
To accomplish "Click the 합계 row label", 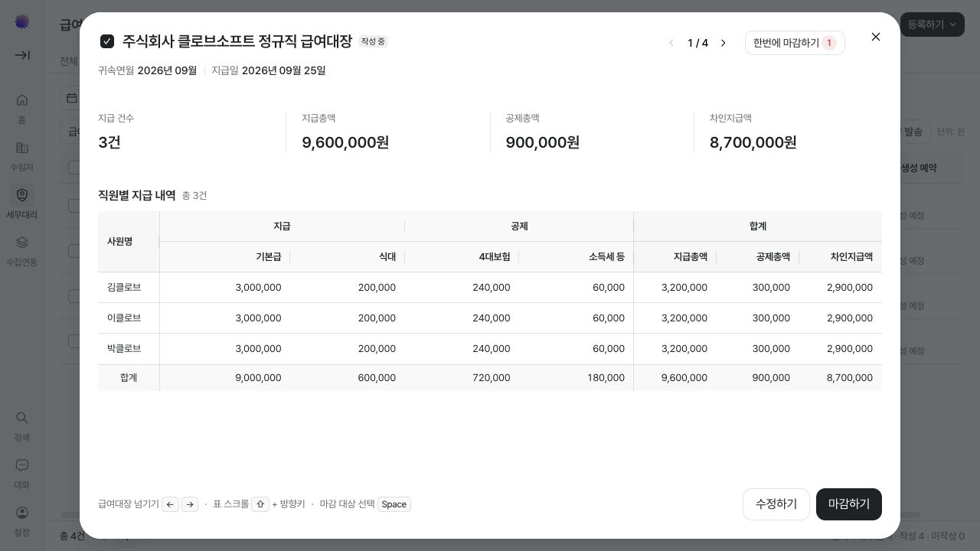I will [x=129, y=378].
